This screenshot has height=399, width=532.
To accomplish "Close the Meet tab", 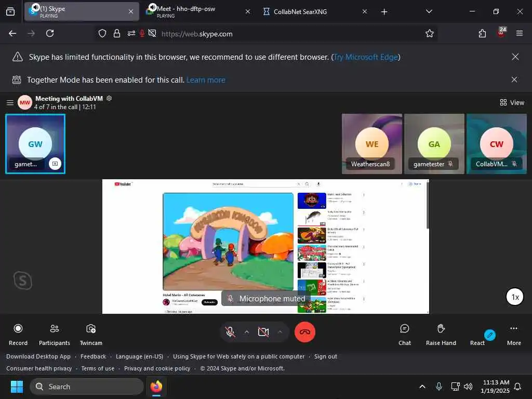I will [x=248, y=11].
